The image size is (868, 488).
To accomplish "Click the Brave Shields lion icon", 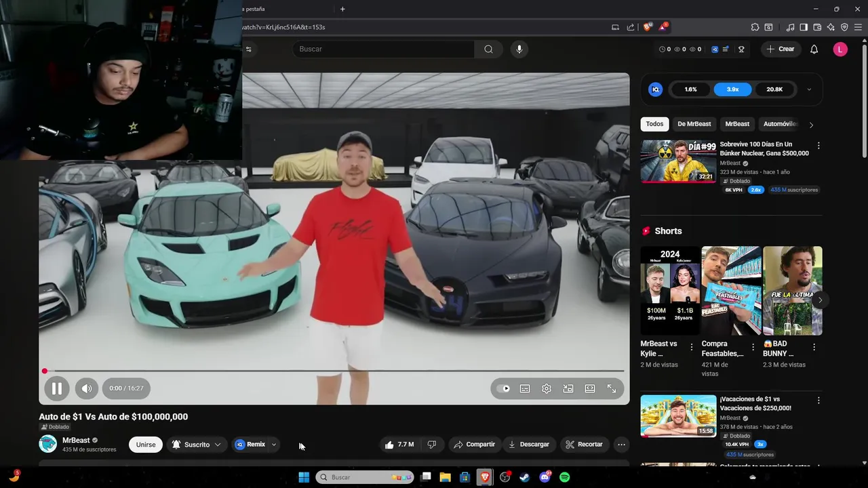I will (648, 27).
